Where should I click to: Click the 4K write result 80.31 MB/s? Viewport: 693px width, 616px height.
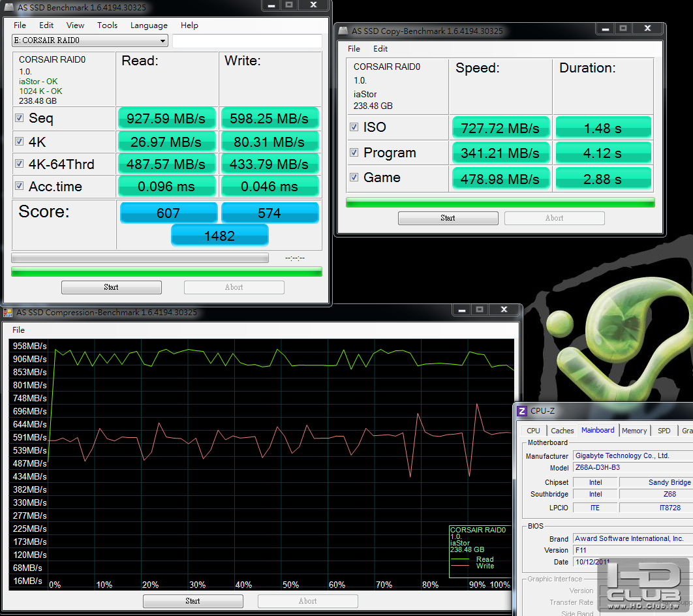269,142
